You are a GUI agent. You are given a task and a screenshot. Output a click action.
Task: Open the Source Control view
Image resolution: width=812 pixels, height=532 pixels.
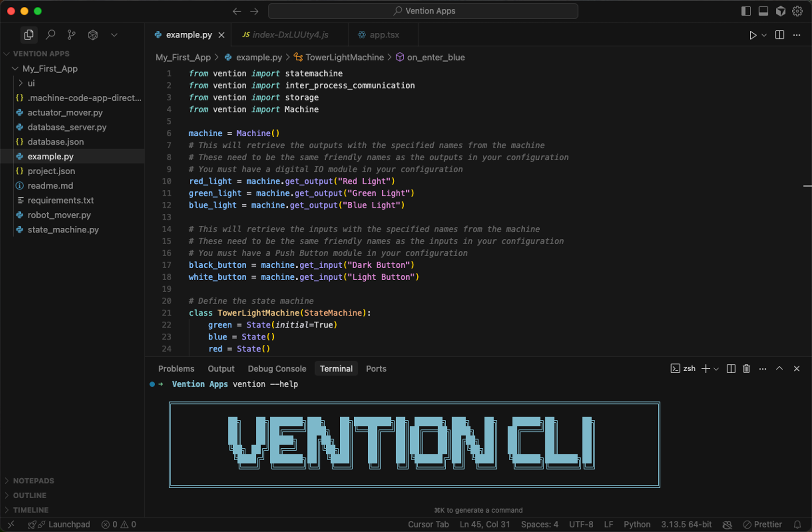tap(71, 35)
